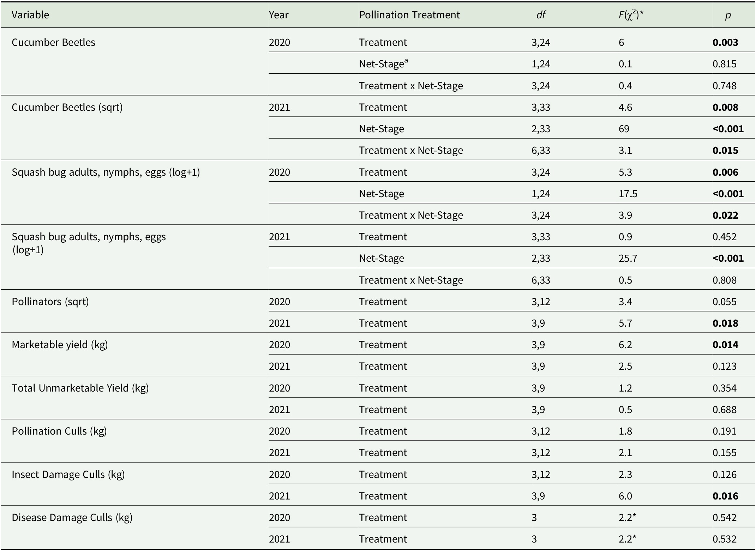The width and height of the screenshot is (756, 551).
Task: Click the p column header
Action: tap(728, 15)
